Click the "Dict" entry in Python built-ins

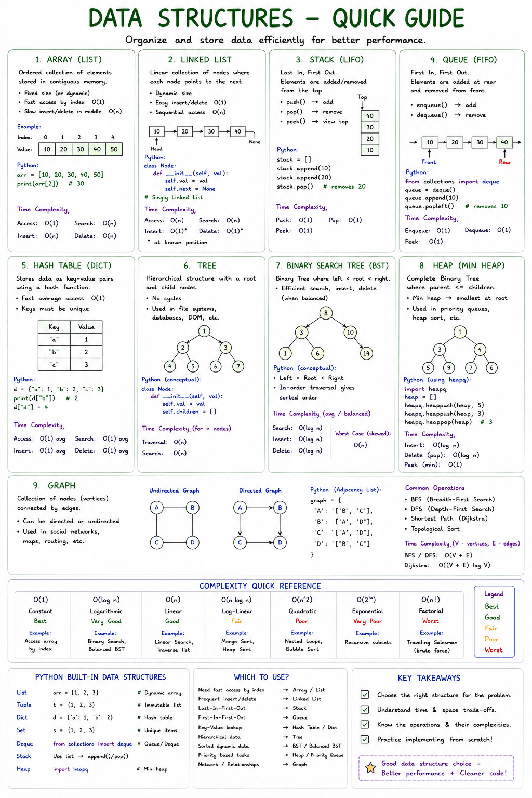22,717
